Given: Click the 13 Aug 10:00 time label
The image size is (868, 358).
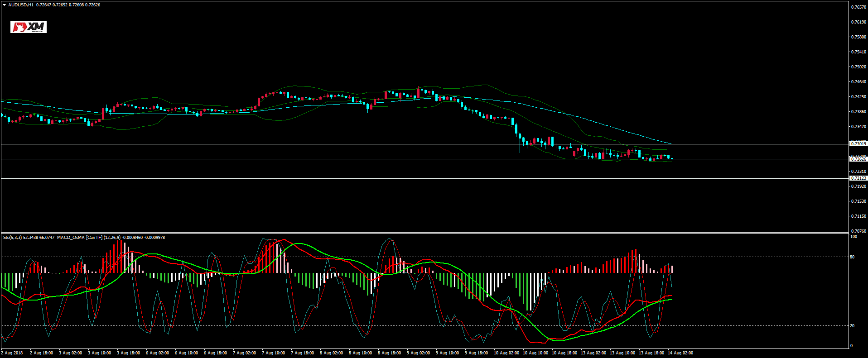Looking at the screenshot, I should click(x=622, y=353).
